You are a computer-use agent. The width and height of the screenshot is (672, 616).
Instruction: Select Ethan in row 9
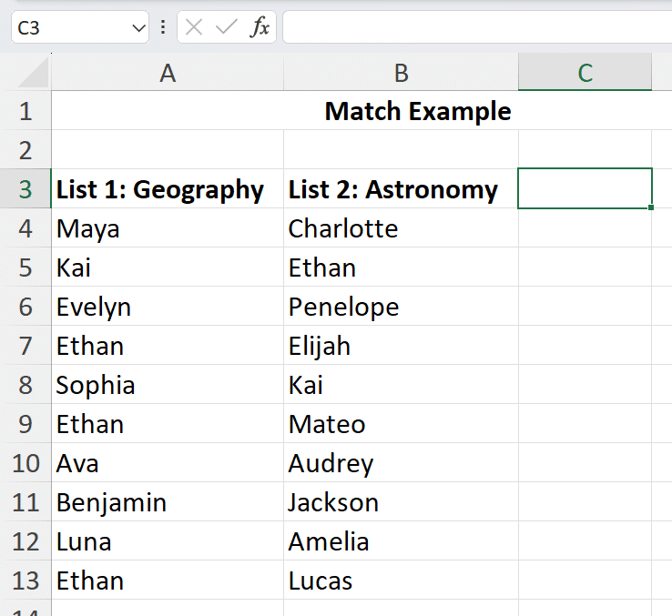[x=168, y=424]
